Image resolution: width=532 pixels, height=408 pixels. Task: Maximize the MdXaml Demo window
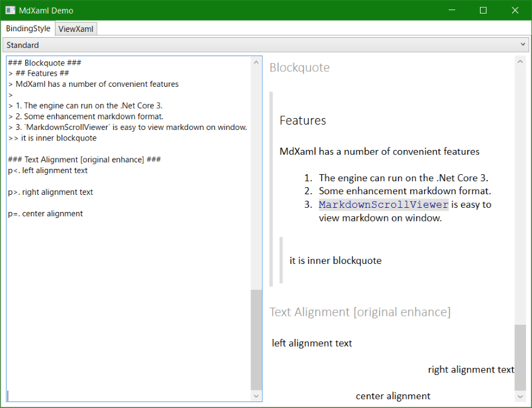coord(483,10)
